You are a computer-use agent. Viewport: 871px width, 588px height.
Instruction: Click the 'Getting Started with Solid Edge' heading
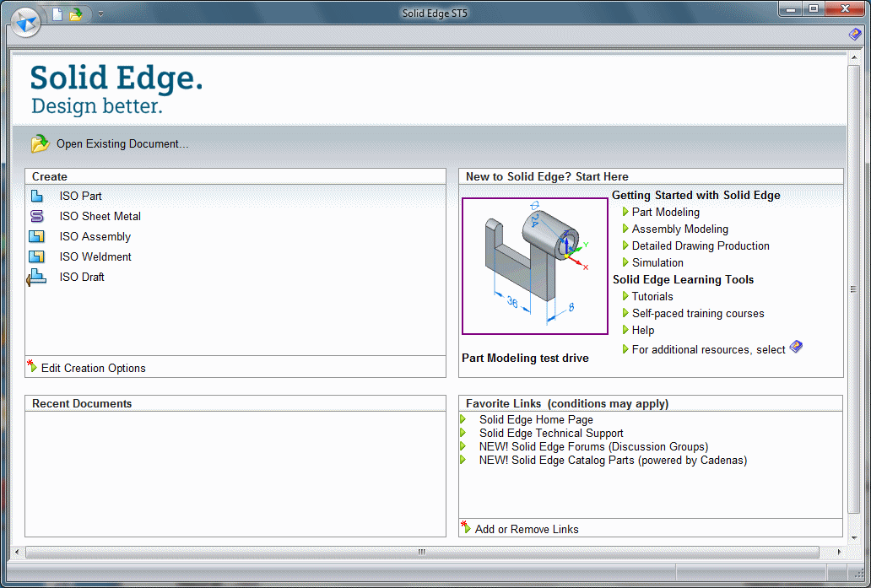(x=696, y=195)
